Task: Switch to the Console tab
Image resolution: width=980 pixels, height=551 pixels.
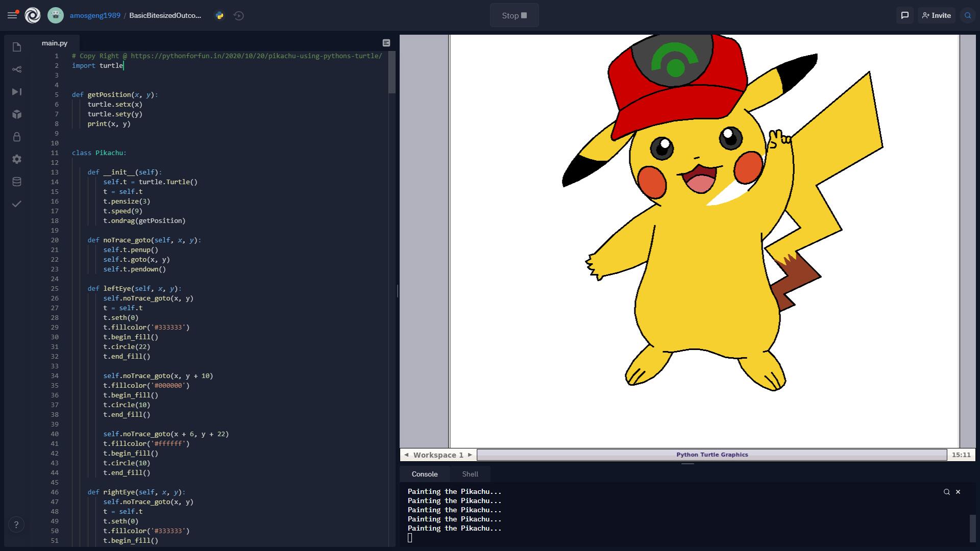Action: click(x=425, y=474)
